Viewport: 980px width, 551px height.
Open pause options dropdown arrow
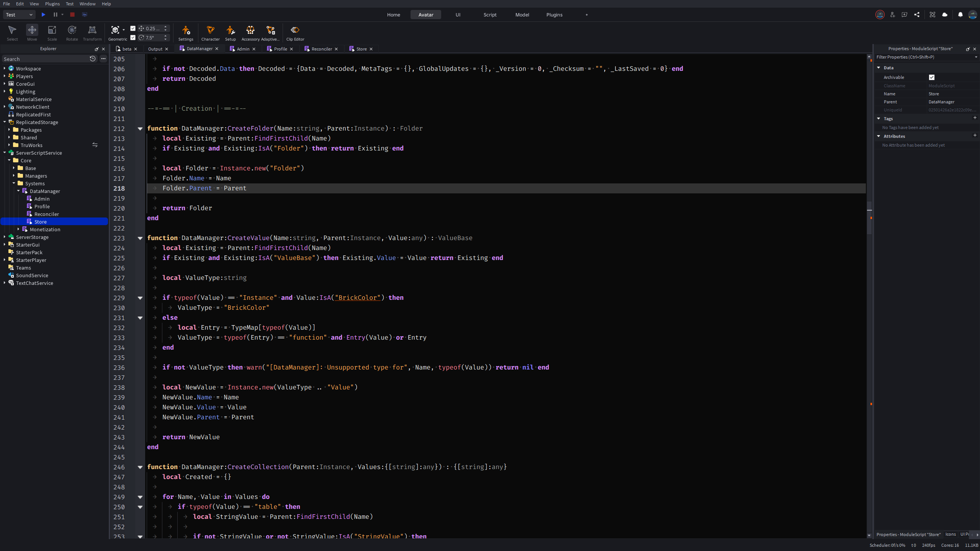coord(62,15)
